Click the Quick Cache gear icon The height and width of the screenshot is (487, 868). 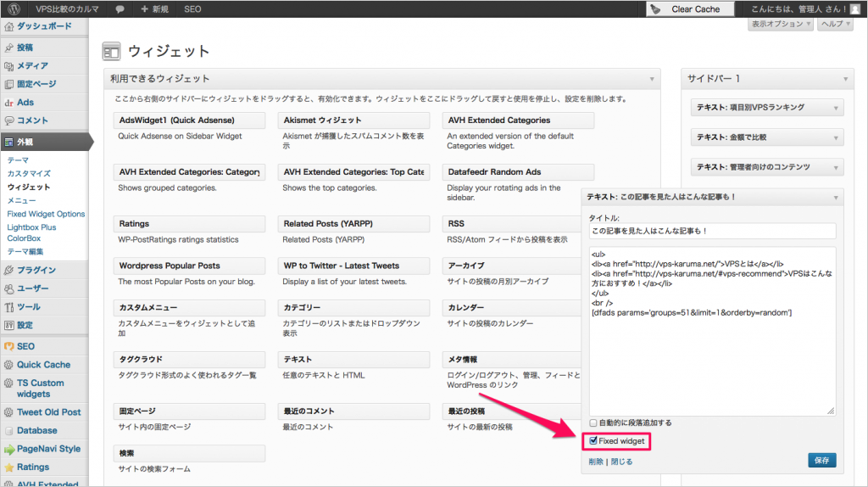point(8,365)
